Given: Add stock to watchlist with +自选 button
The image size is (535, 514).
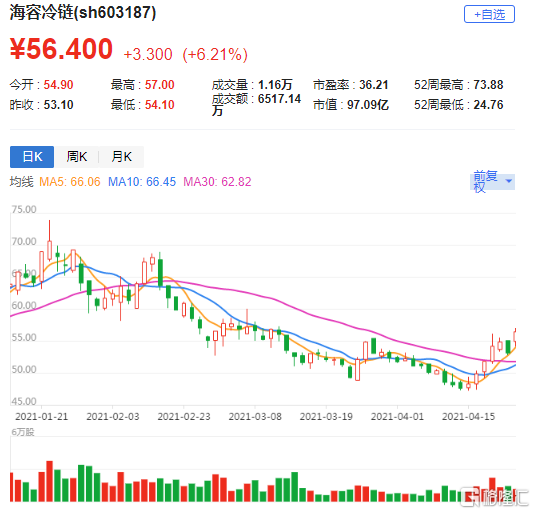Looking at the screenshot, I should [489, 14].
